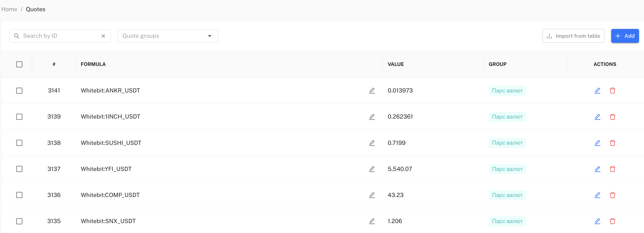
Task: Clear the Search by ID field
Action: 103,36
